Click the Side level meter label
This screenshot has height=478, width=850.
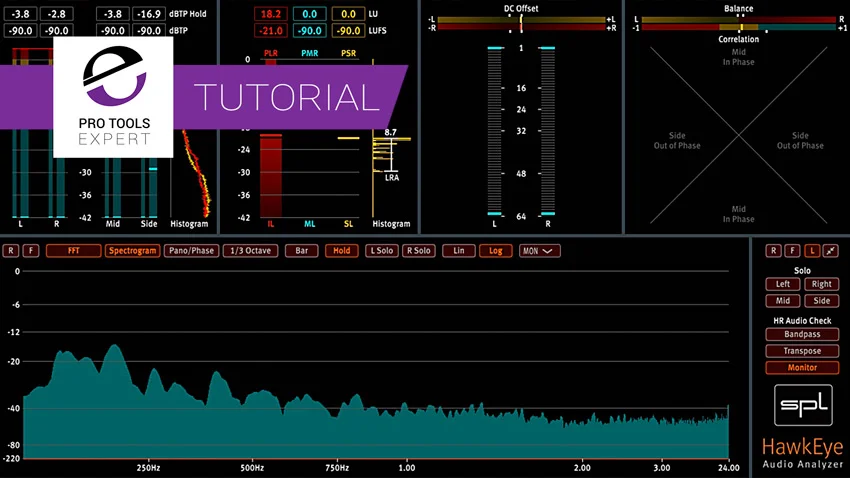149,224
